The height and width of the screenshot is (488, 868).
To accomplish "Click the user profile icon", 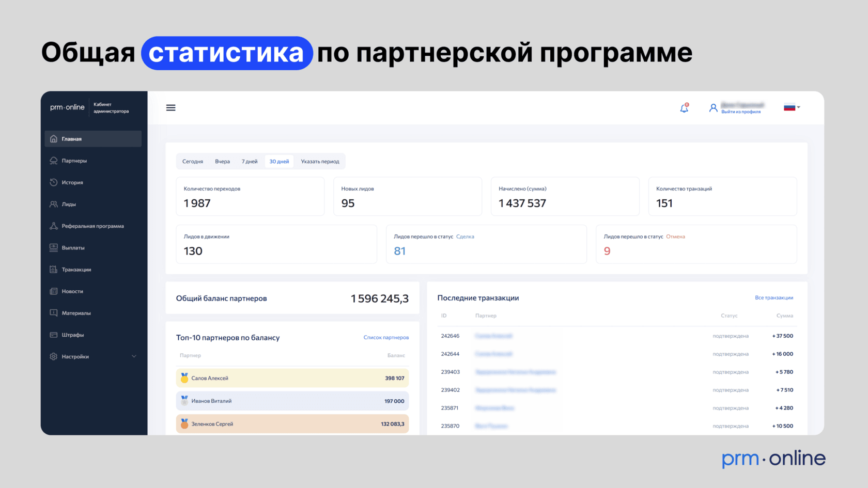I will tap(713, 108).
